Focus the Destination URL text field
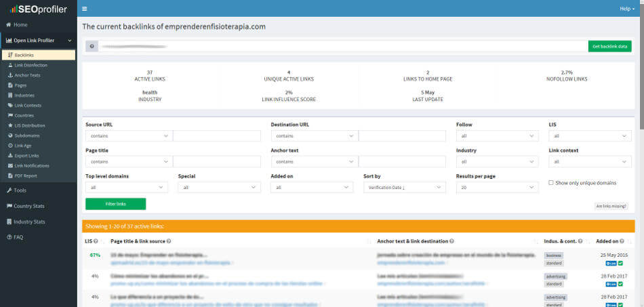The width and height of the screenshot is (644, 307). (402, 136)
